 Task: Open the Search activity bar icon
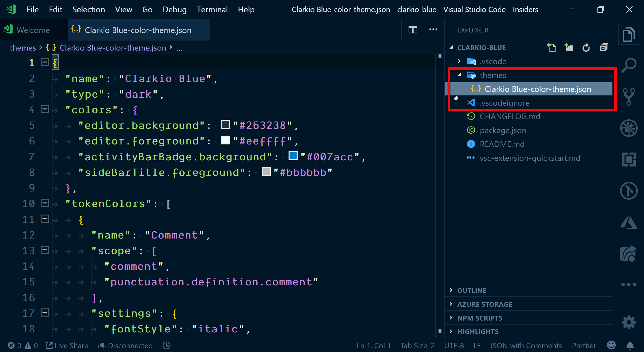[x=628, y=65]
